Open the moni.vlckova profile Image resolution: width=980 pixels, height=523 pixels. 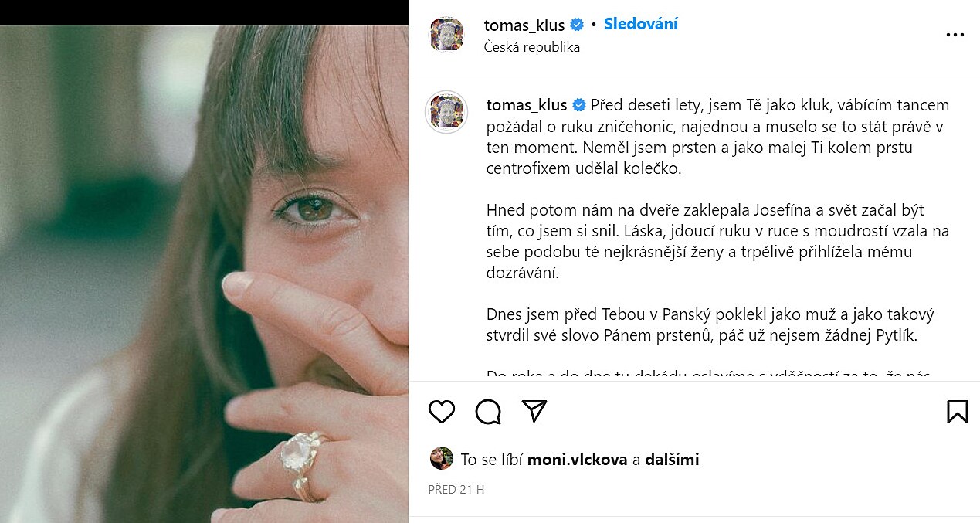[x=578, y=460]
